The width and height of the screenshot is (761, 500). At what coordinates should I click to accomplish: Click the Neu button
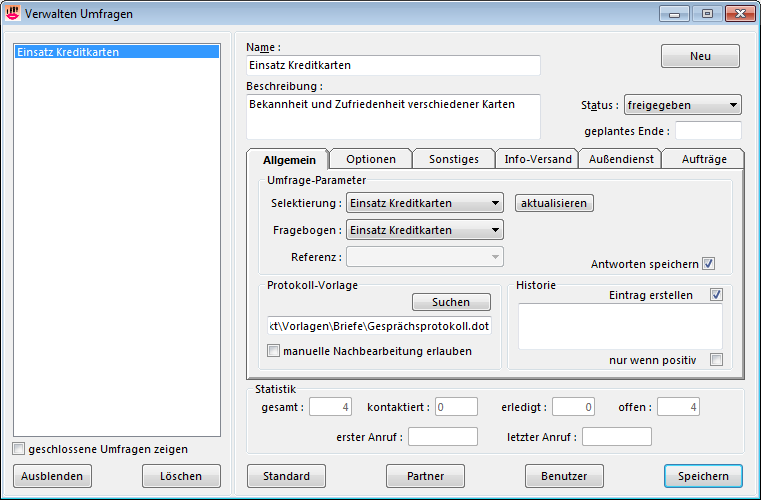point(700,56)
